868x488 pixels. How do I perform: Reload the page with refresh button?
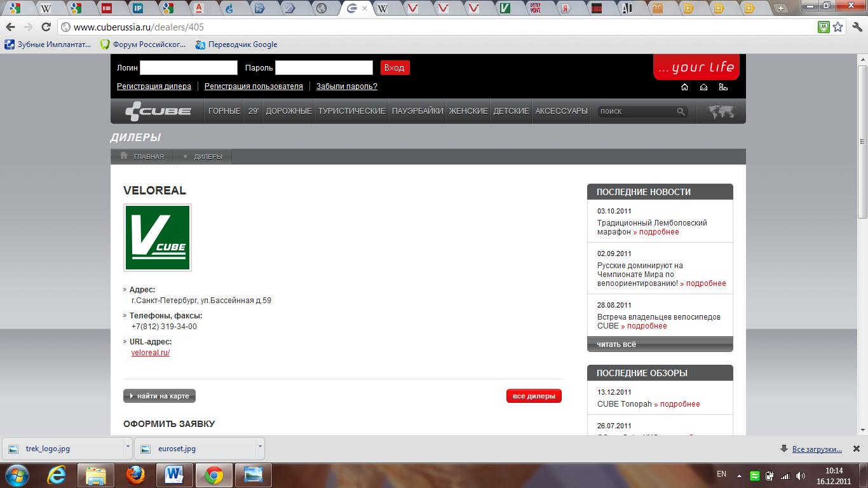point(46,27)
